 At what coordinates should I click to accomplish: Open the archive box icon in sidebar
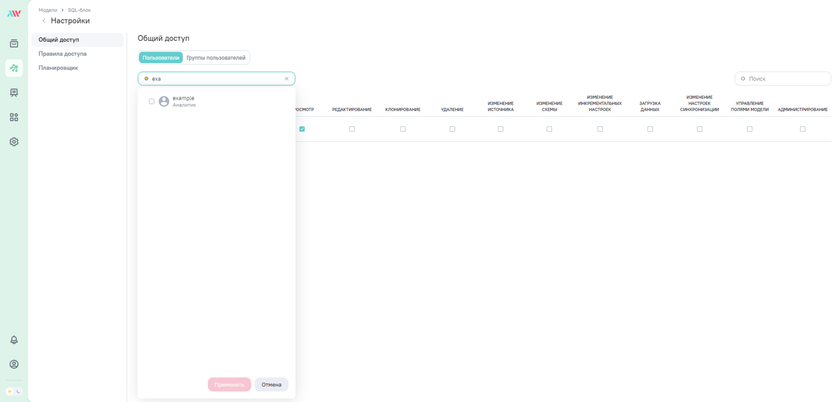(x=14, y=44)
